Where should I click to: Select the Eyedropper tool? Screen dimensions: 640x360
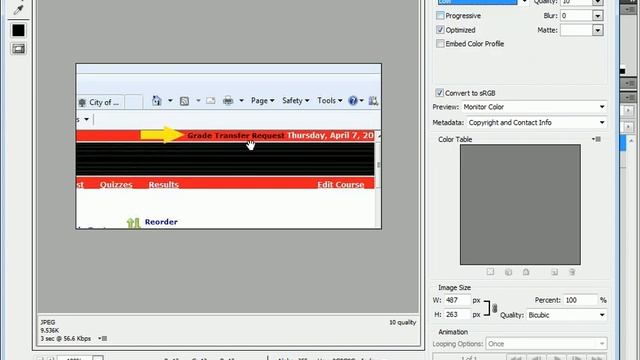pyautogui.click(x=18, y=9)
